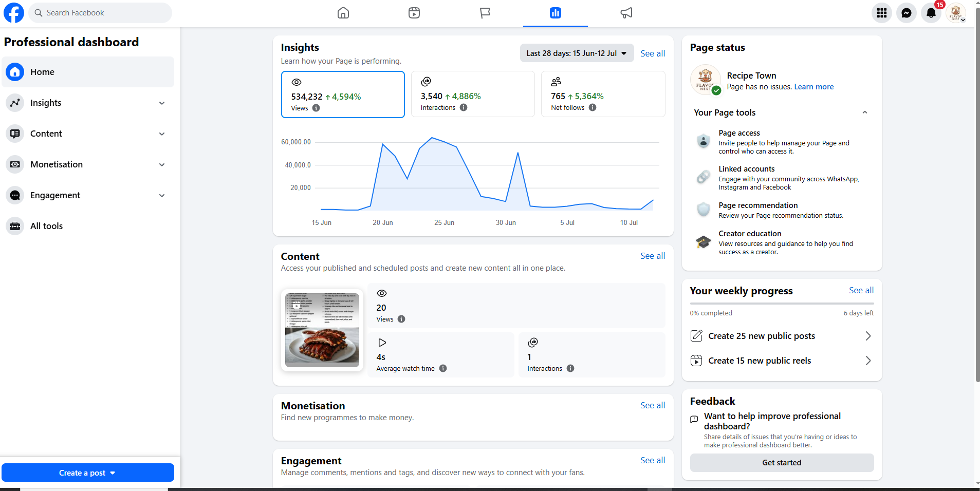Select All tools in sidebar

click(88, 226)
